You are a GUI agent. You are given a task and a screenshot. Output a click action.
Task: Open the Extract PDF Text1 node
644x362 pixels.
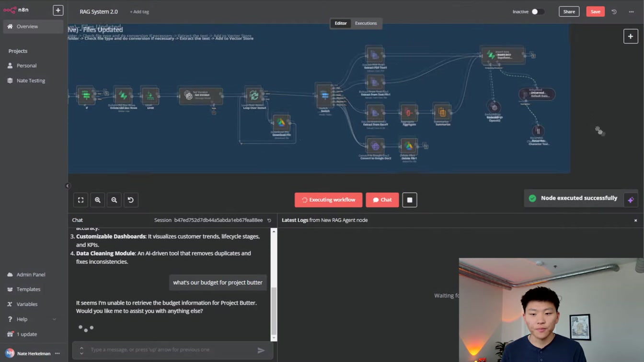coord(375,55)
